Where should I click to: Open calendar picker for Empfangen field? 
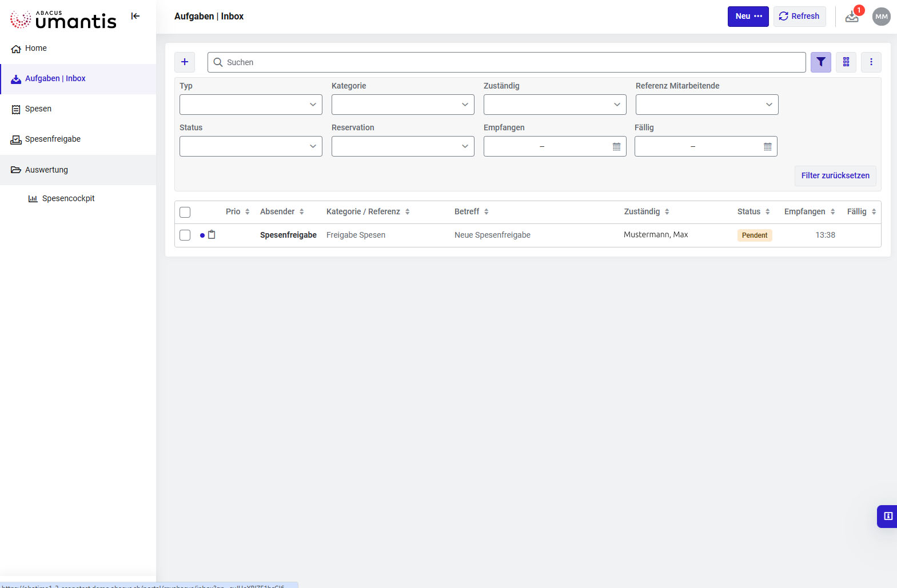coord(616,147)
